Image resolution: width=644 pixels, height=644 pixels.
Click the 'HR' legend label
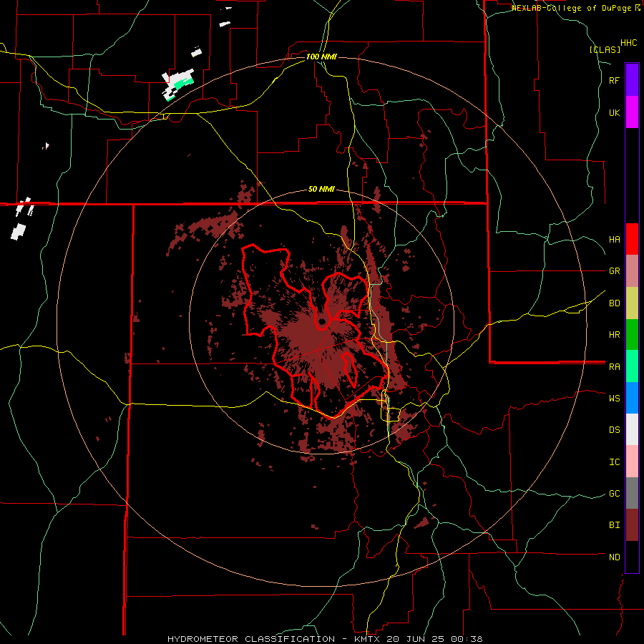[x=614, y=335]
